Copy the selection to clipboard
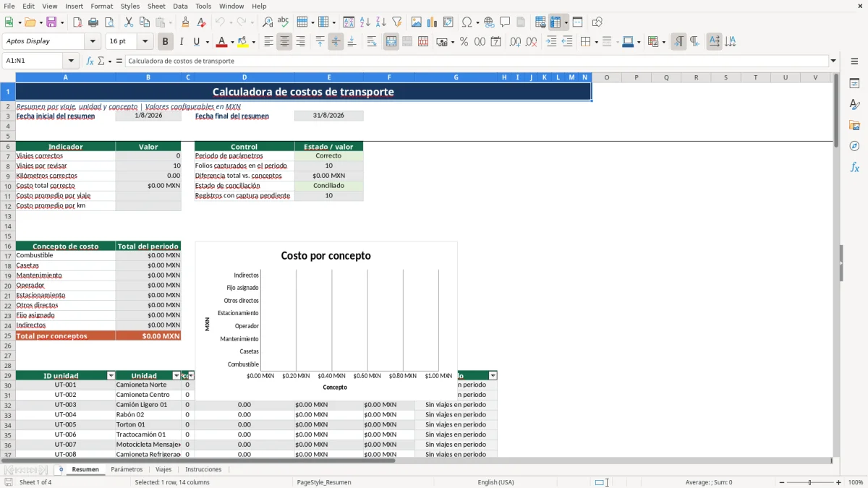Screen dimensions: 868x488 (144, 22)
